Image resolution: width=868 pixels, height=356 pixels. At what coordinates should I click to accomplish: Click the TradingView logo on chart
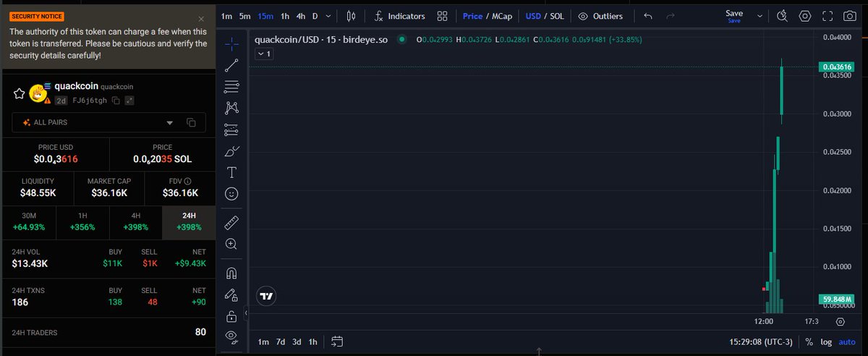point(267,296)
